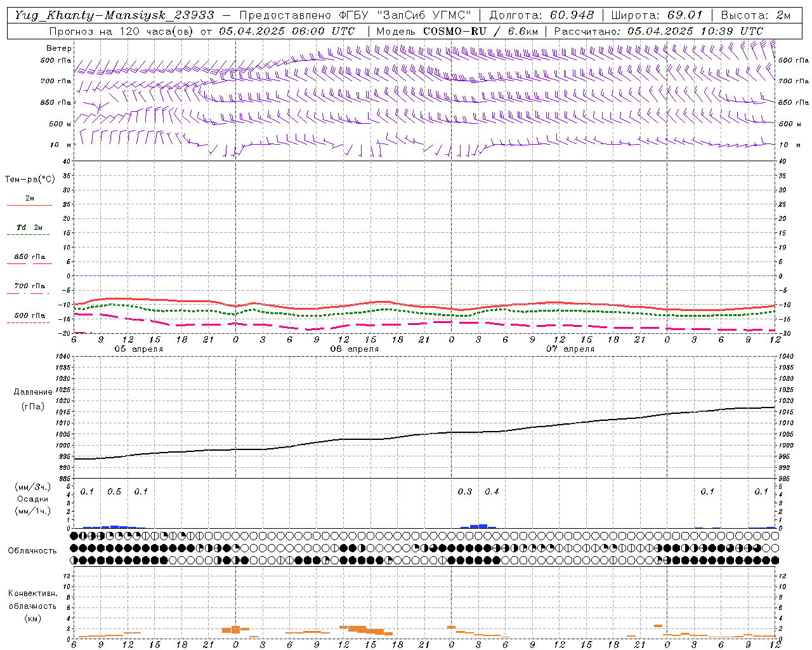Click the forecast start time 05.04.2025 06:00 UTC
812x650 pixels.
tap(287, 31)
